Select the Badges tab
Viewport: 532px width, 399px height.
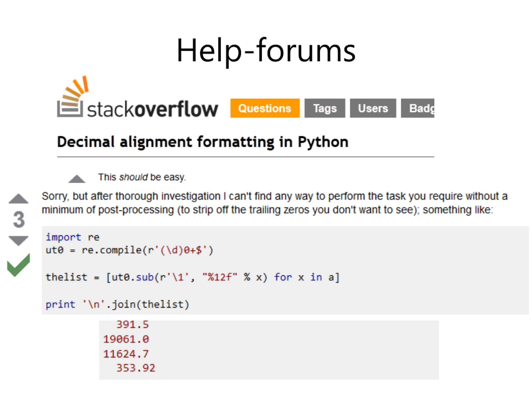coord(417,108)
